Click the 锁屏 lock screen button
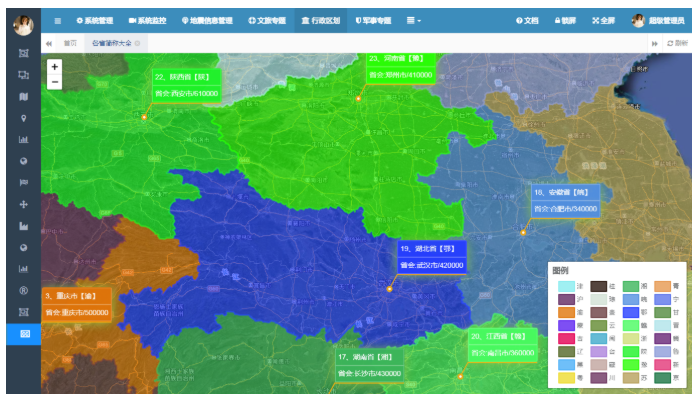The image size is (696, 398). [x=565, y=21]
